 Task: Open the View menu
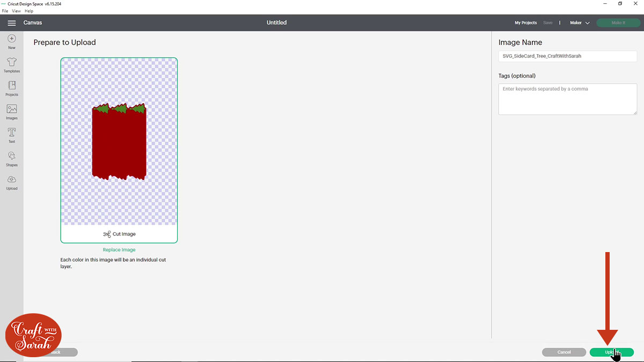16,11
